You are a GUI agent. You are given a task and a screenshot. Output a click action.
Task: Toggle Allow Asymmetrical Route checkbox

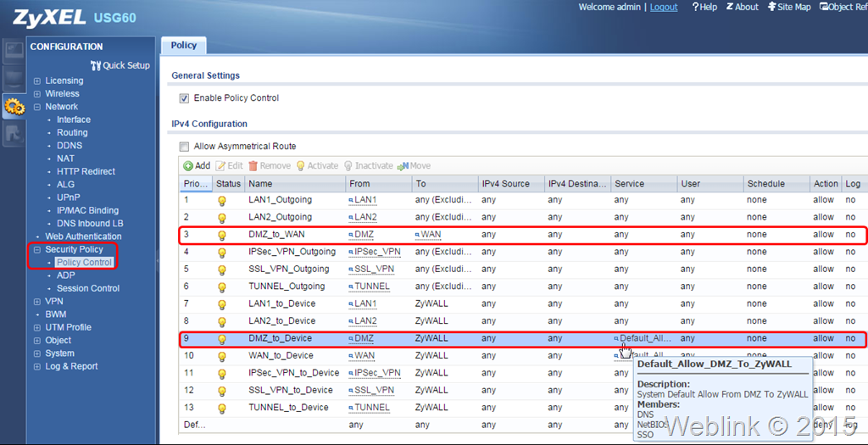pyautogui.click(x=184, y=147)
